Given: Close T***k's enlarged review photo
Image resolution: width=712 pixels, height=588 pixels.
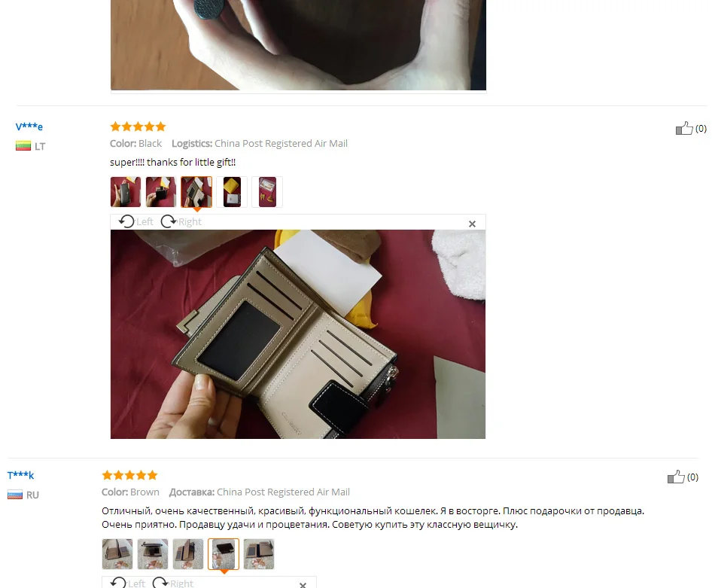Looking at the screenshot, I should tap(303, 585).
